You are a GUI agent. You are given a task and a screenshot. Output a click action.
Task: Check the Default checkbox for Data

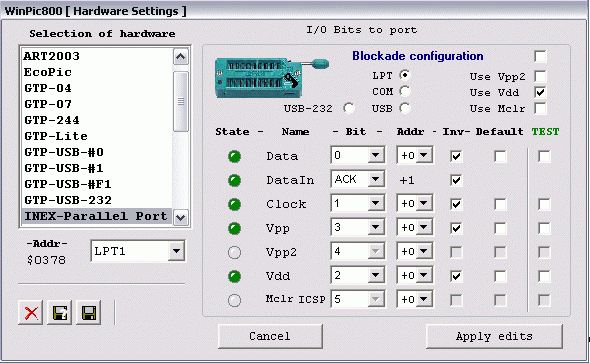(x=500, y=156)
